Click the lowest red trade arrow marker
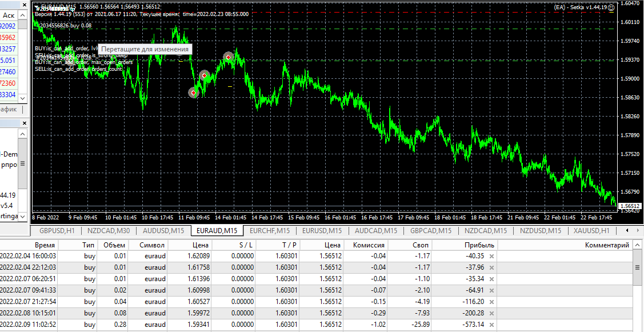Image resolution: width=644 pixels, height=332 pixels. coord(193,93)
